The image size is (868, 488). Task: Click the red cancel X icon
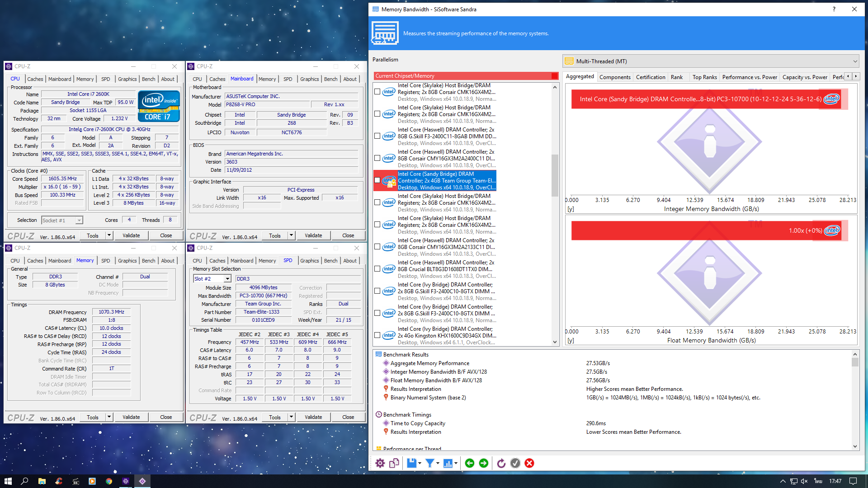(529, 463)
